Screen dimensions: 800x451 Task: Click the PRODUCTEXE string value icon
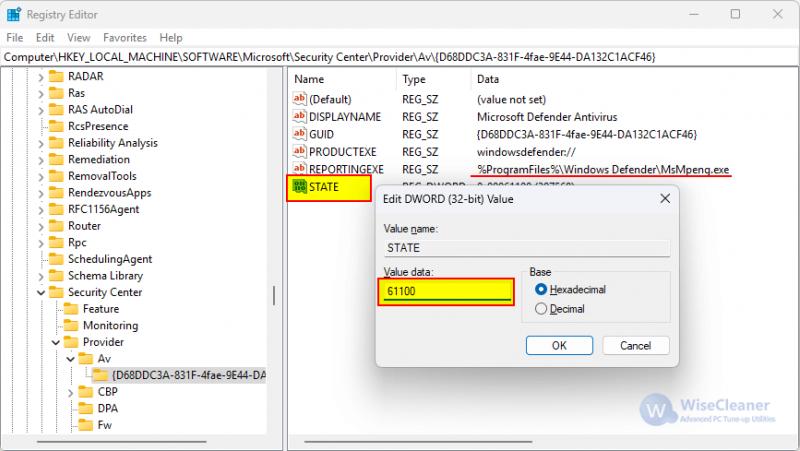[299, 151]
